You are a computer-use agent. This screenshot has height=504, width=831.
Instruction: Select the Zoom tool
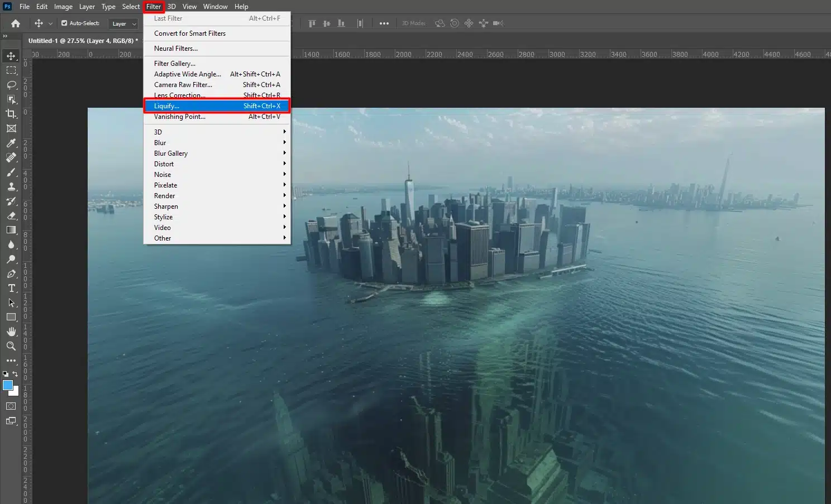11,346
